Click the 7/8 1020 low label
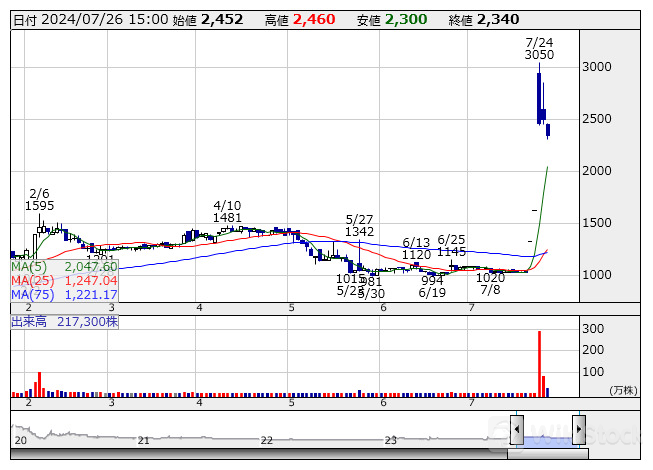 [x=490, y=284]
